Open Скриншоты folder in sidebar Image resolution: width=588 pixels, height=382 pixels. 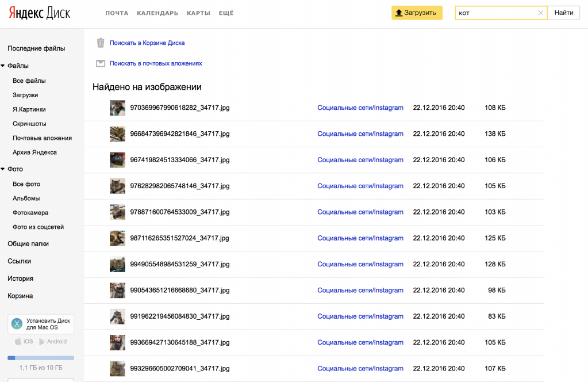pos(29,124)
